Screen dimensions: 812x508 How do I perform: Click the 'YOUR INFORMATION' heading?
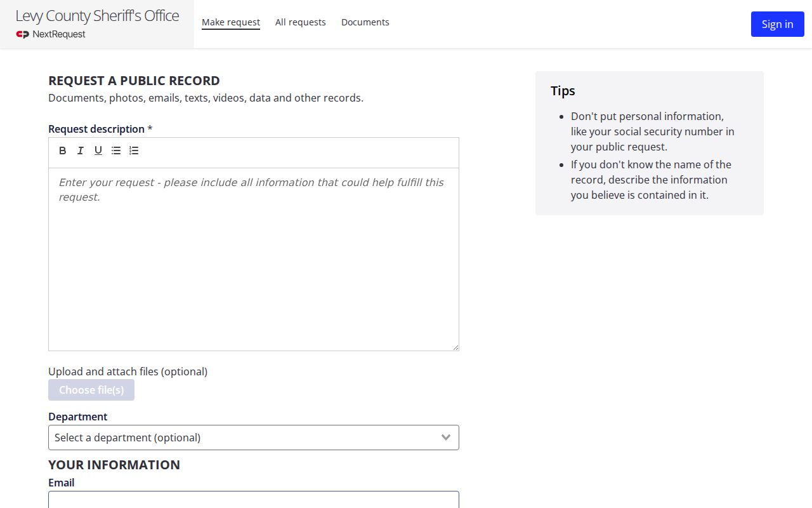[x=114, y=465]
